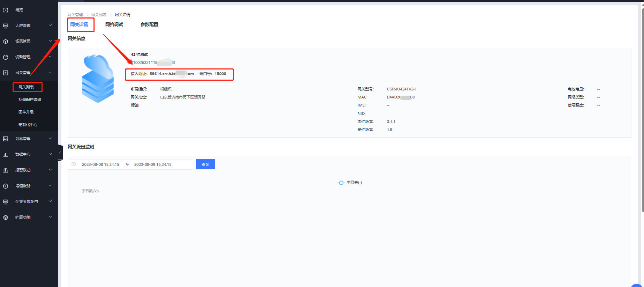Go to 网关列表 in breadcrumb
This screenshot has height=287, width=644.
(99, 15)
